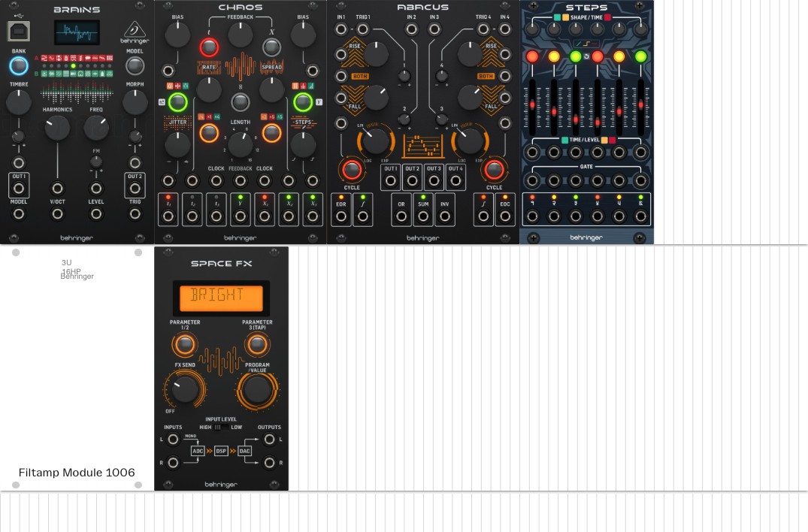The image size is (808, 532).
Task: Push the last green LED button on Steps
Action: [640, 56]
